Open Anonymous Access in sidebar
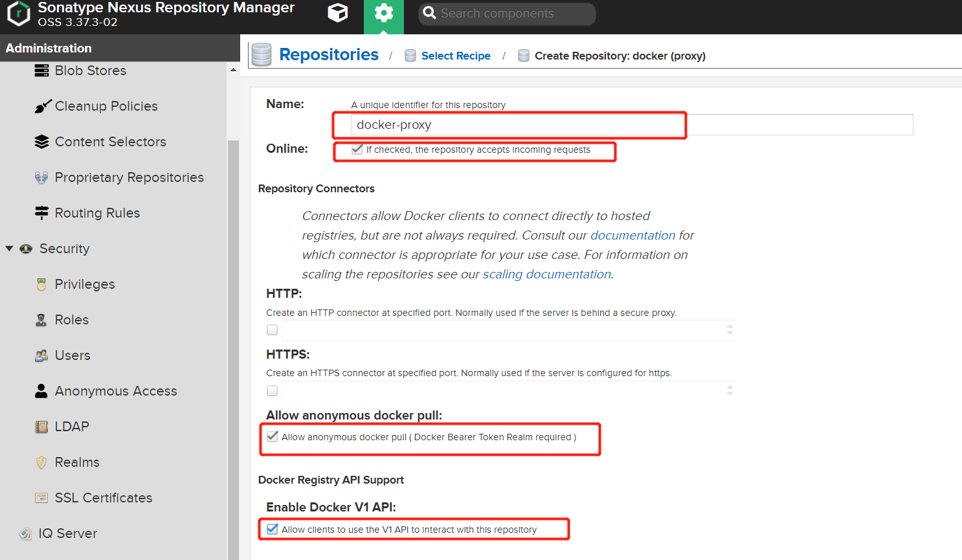This screenshot has width=962, height=560. tap(116, 391)
